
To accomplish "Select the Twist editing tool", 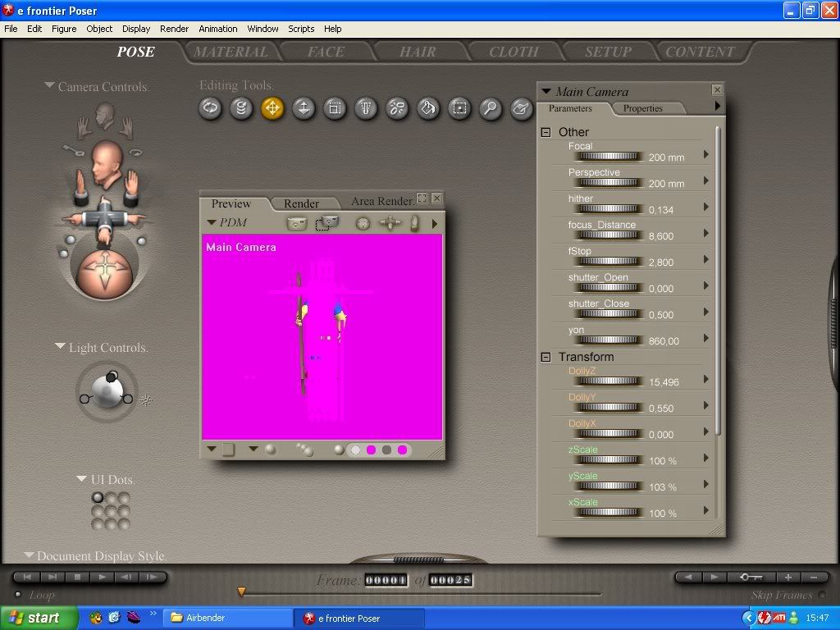I will coord(241,108).
